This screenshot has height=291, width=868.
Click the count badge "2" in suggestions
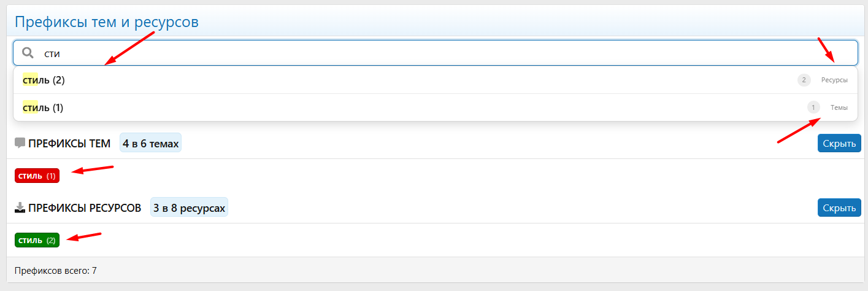pos(804,80)
